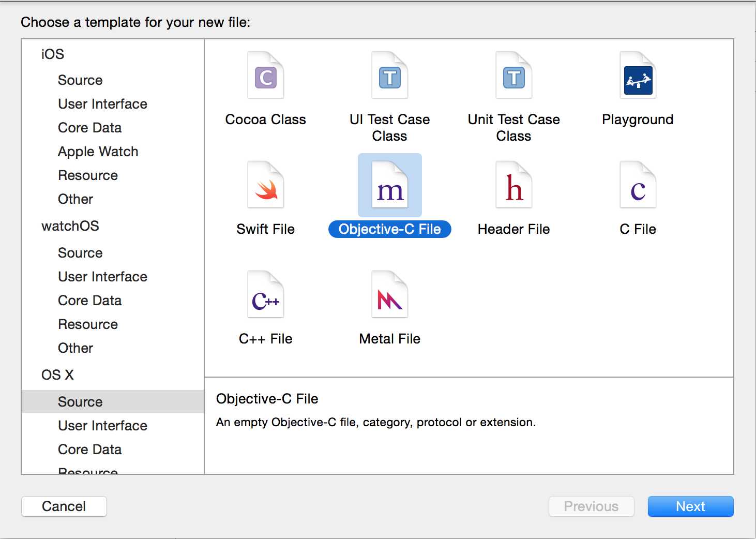The width and height of the screenshot is (756, 539).
Task: Click the 'Unit Test Case Class' label
Action: tap(514, 128)
